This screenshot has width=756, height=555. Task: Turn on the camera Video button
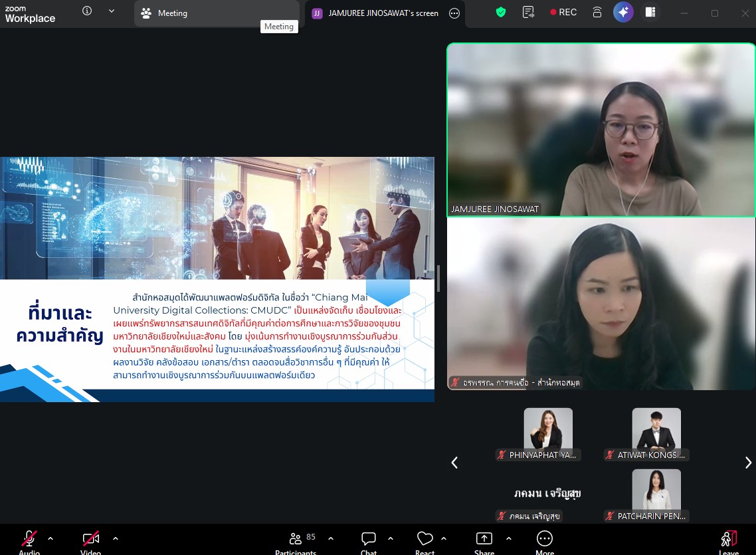point(90,539)
